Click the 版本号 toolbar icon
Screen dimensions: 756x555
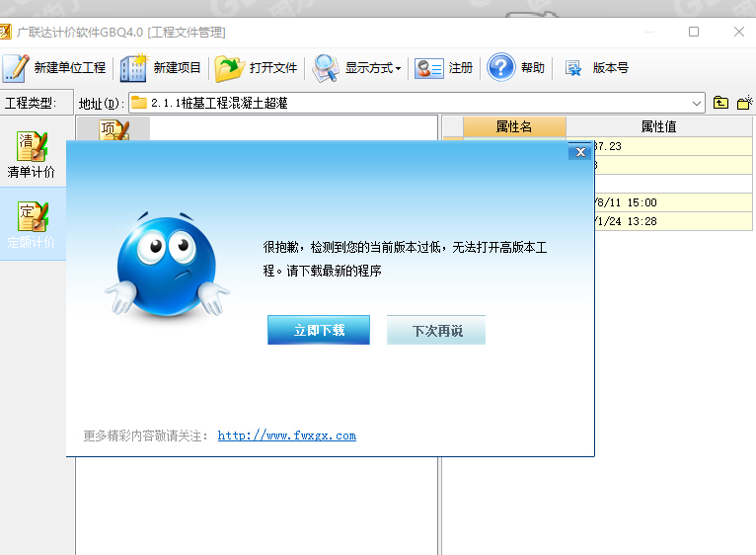pyautogui.click(x=573, y=68)
